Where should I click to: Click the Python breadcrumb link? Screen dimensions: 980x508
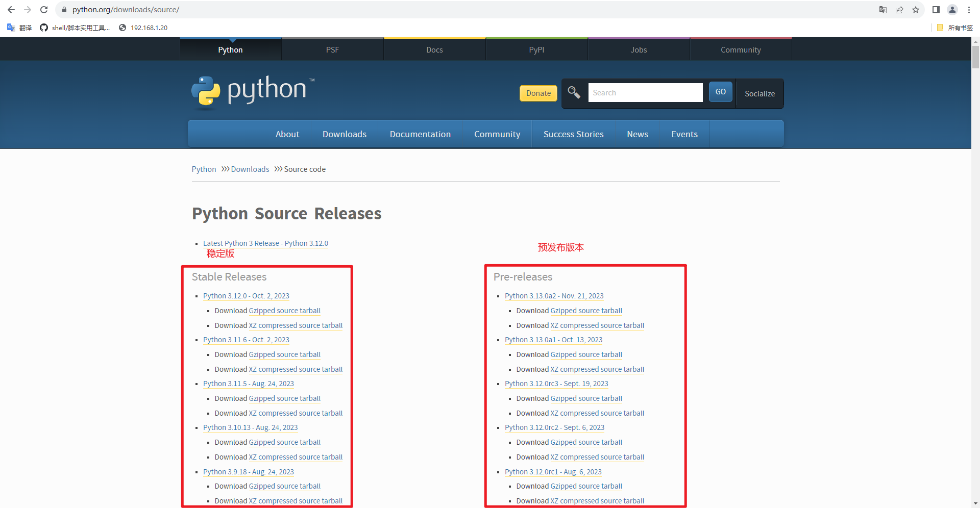point(204,169)
